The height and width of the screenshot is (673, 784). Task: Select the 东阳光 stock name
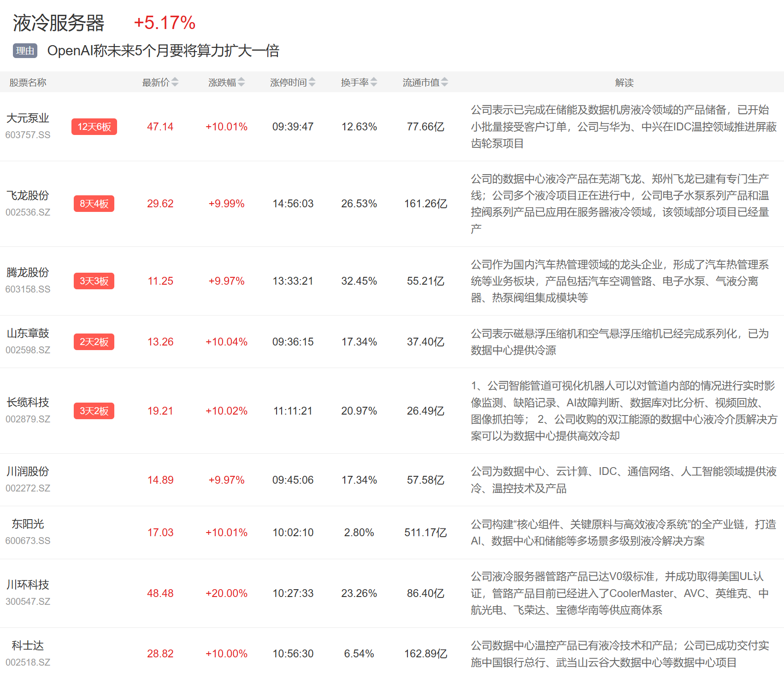28,524
